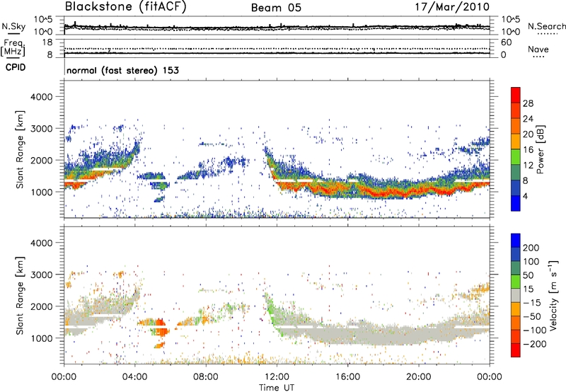Pick the light green 12–16 dB Power segment

pyautogui.click(x=516, y=157)
